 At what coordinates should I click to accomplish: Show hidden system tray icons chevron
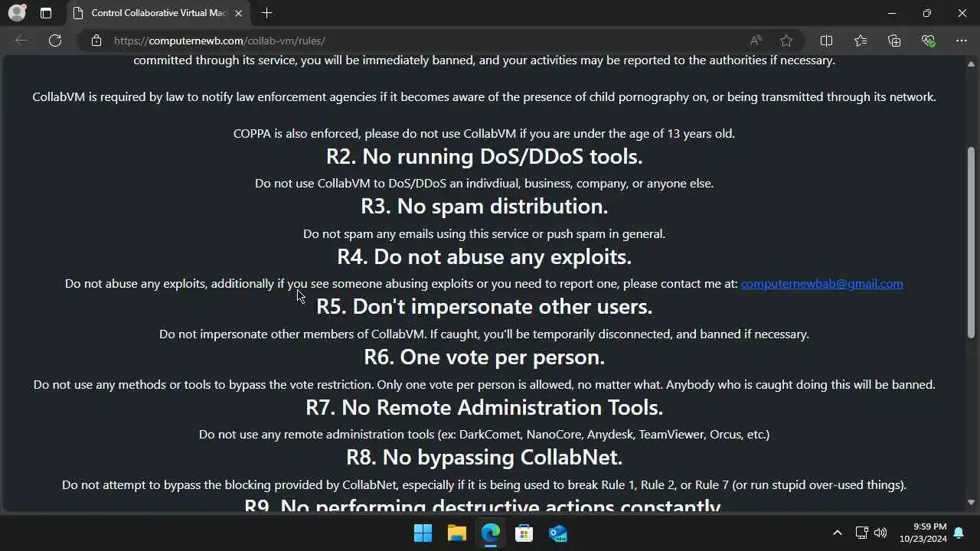(837, 533)
